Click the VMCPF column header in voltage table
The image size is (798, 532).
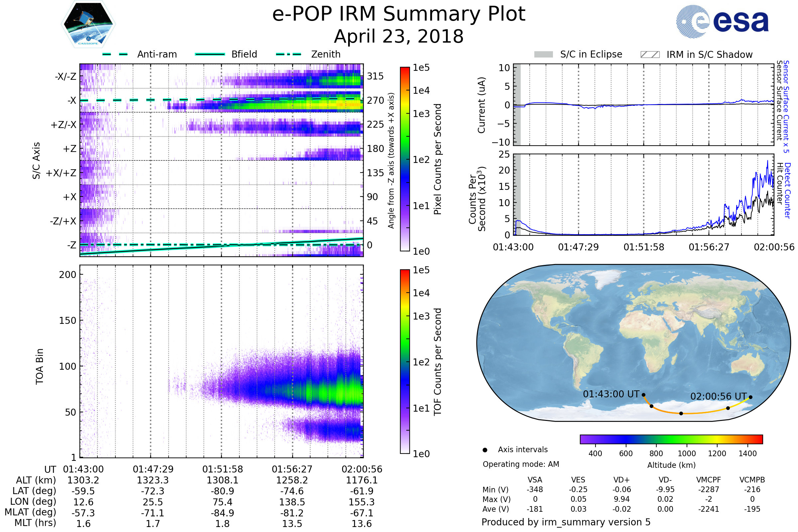pyautogui.click(x=709, y=480)
